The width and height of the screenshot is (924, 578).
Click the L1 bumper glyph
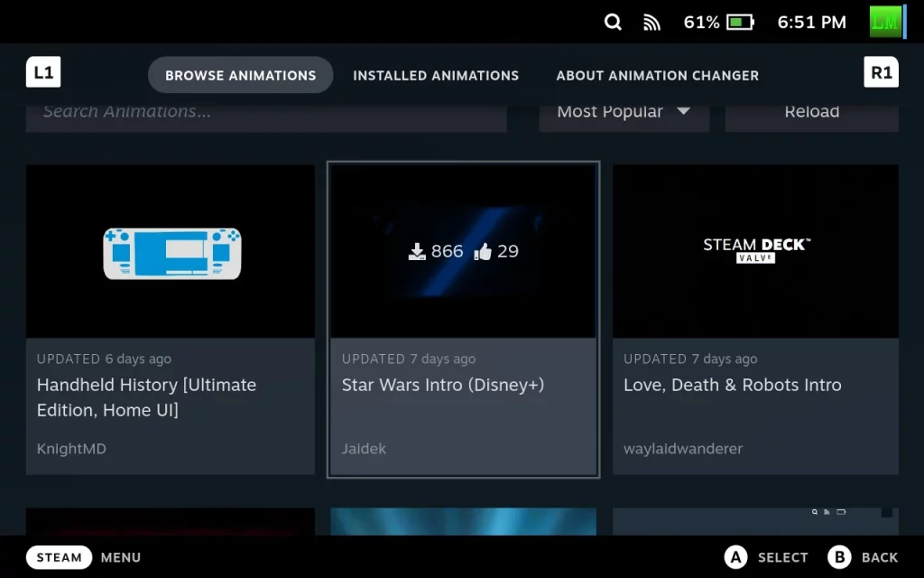pos(43,72)
